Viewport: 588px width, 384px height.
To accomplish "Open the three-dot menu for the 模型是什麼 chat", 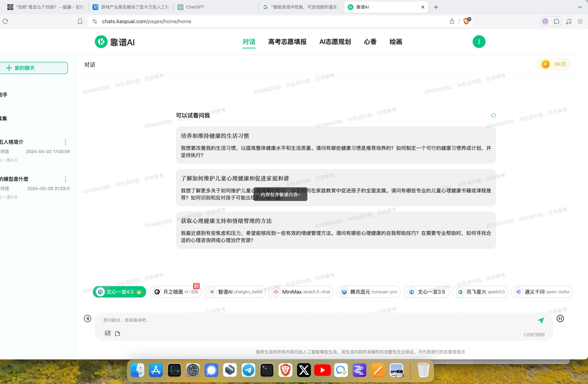I will [x=65, y=179].
